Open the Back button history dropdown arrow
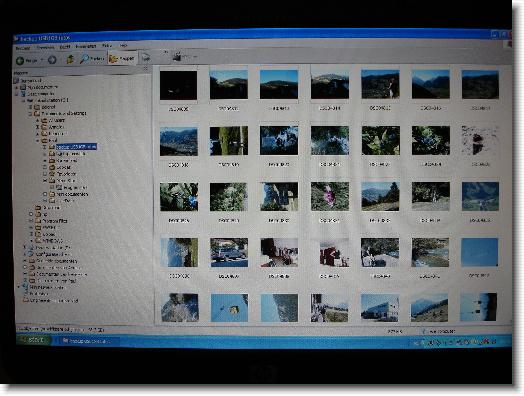524x396 pixels. coord(42,60)
